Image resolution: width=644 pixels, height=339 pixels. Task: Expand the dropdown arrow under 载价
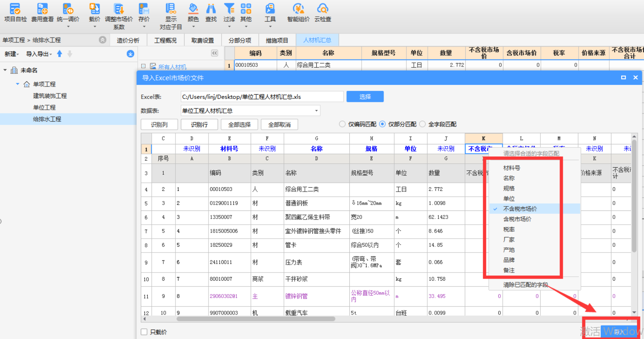click(x=95, y=27)
